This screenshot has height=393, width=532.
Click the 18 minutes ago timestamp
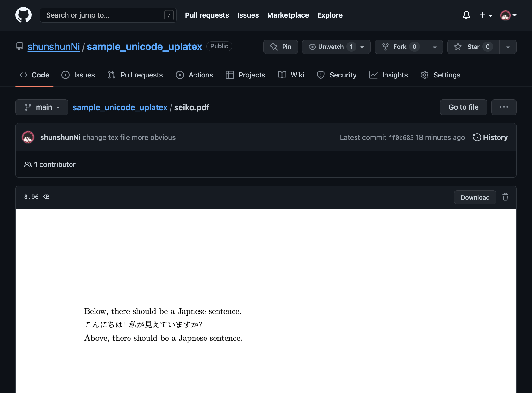click(x=440, y=137)
